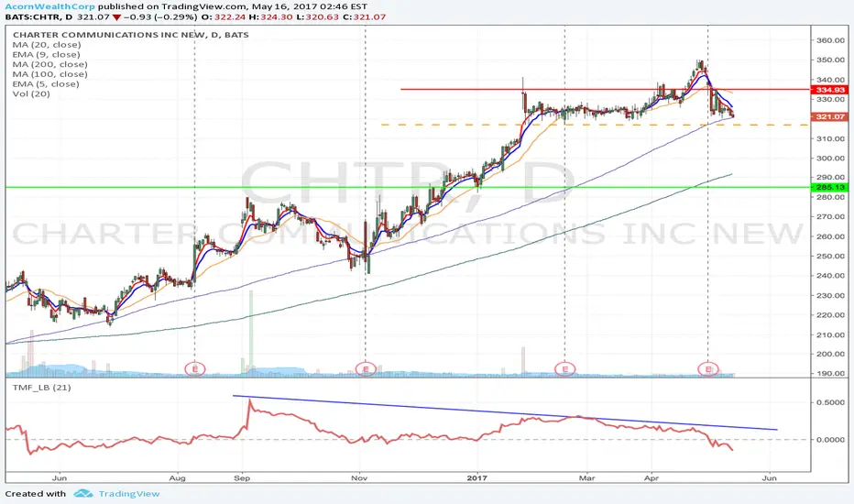Click the MA (200, close) legend entry
Screen dimensions: 854x504
[x=50, y=64]
